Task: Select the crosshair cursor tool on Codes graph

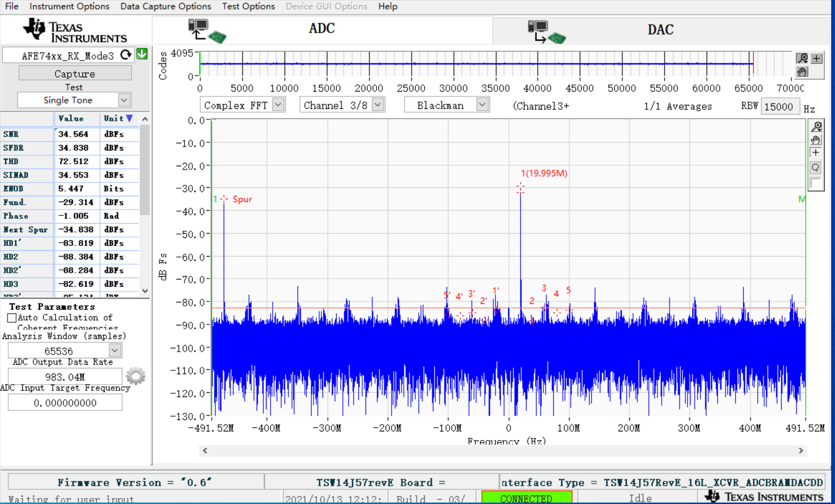Action: [817, 58]
